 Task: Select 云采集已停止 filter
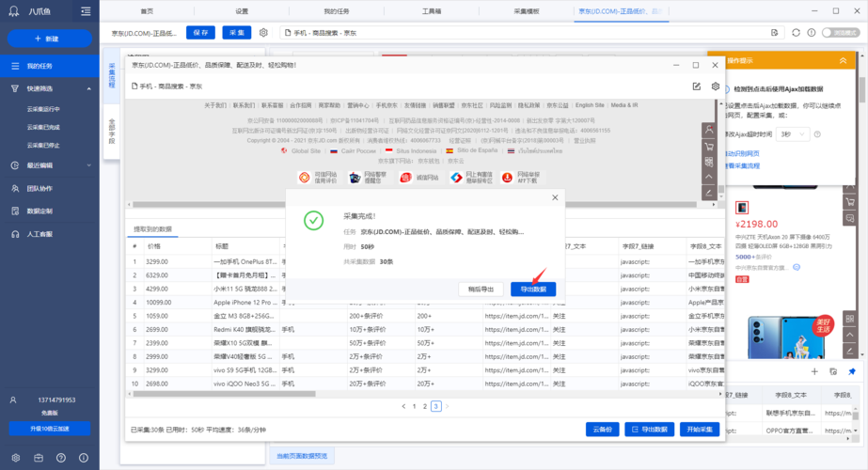pos(43,146)
